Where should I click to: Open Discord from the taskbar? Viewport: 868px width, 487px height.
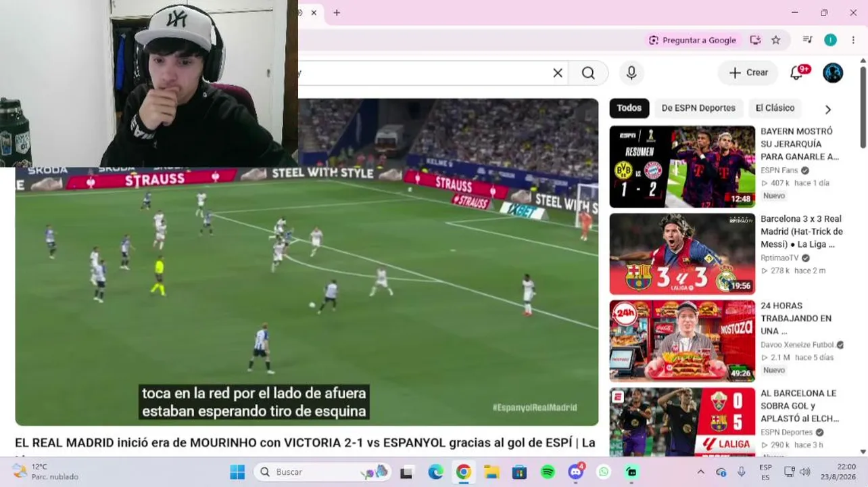tap(576, 472)
